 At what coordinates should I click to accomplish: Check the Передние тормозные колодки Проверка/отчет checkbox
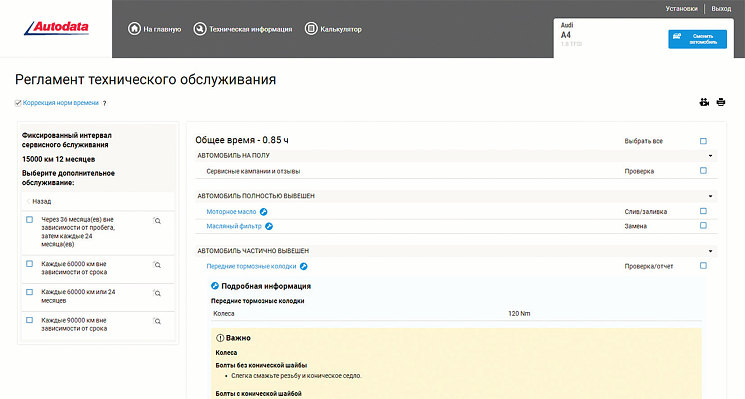pos(703,266)
